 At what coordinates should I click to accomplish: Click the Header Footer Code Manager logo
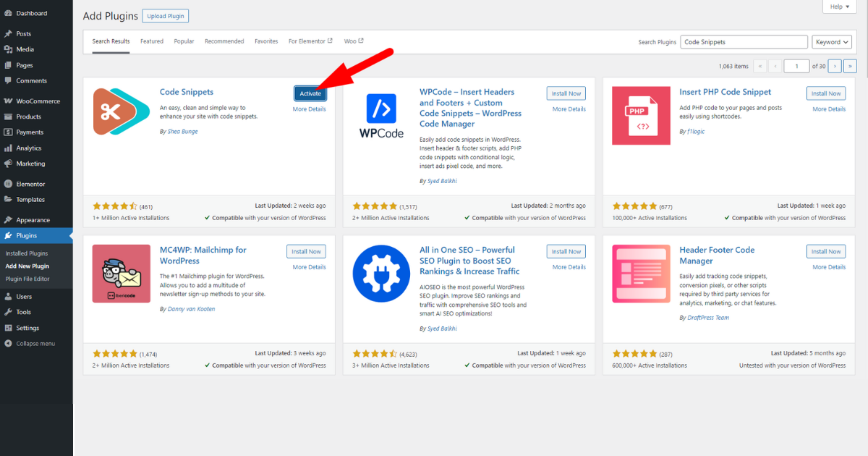(x=641, y=274)
